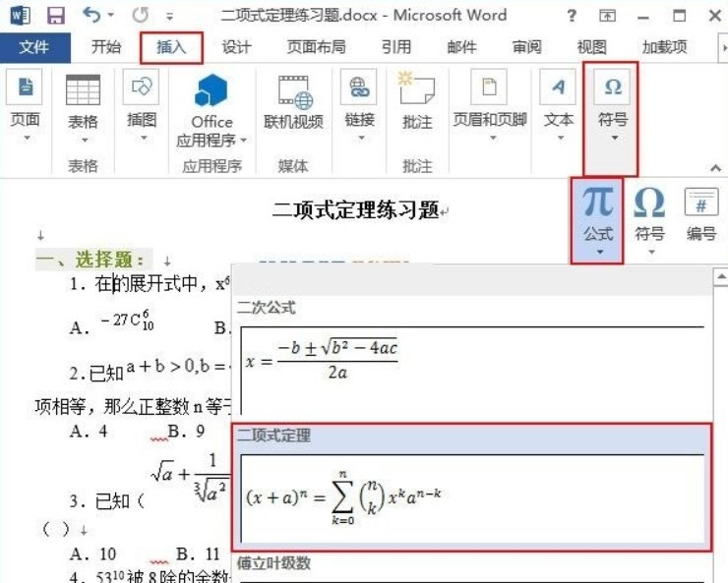Image resolution: width=728 pixels, height=583 pixels.
Task: Click answer A. 10 in question 3
Action: [x=92, y=554]
